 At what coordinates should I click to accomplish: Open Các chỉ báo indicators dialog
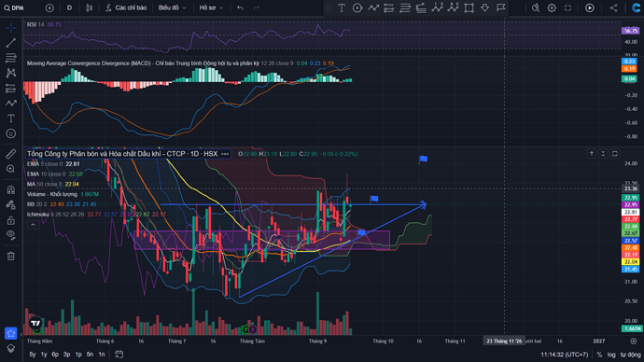click(126, 7)
